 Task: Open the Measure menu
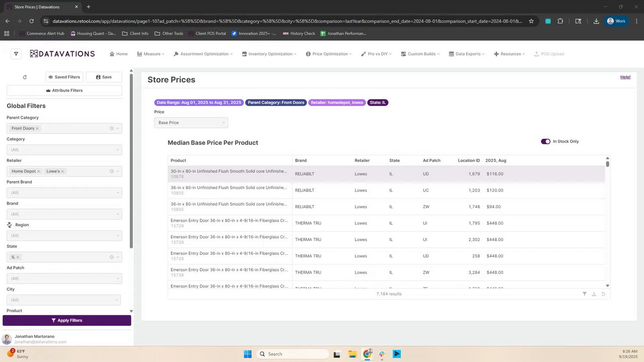(x=151, y=54)
